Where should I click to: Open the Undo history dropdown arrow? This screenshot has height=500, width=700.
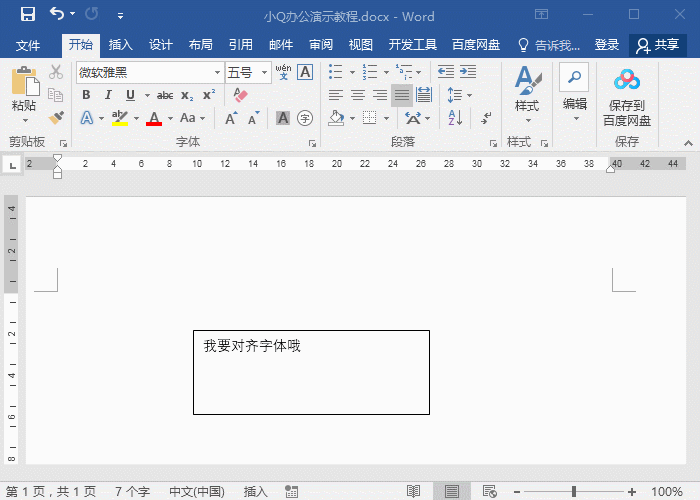72,14
